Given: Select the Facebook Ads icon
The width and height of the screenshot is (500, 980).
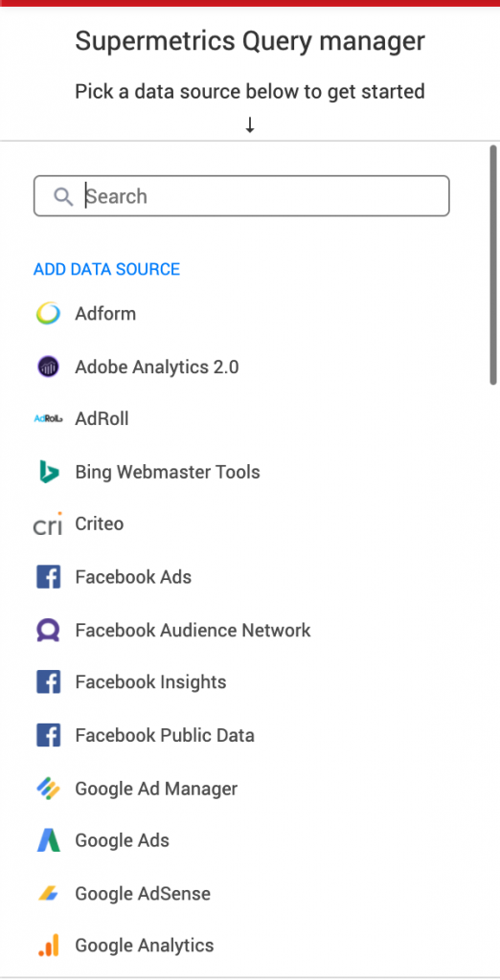Looking at the screenshot, I should point(48,577).
